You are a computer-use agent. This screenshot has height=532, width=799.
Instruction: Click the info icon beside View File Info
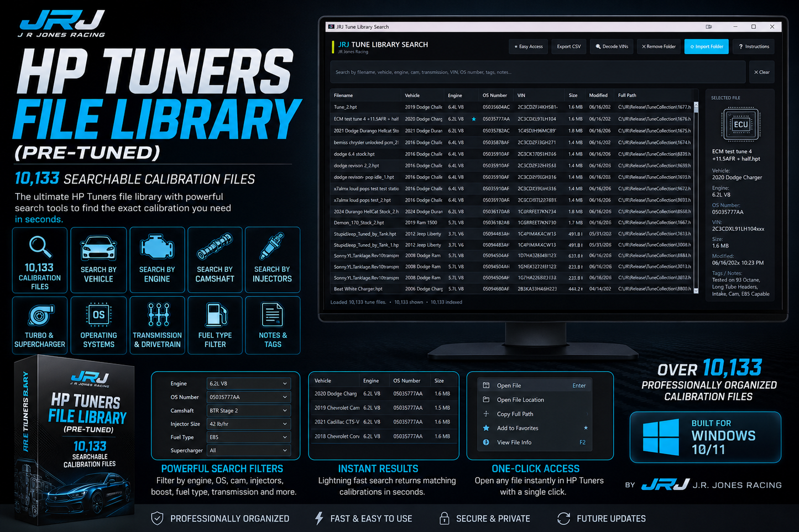pos(486,443)
